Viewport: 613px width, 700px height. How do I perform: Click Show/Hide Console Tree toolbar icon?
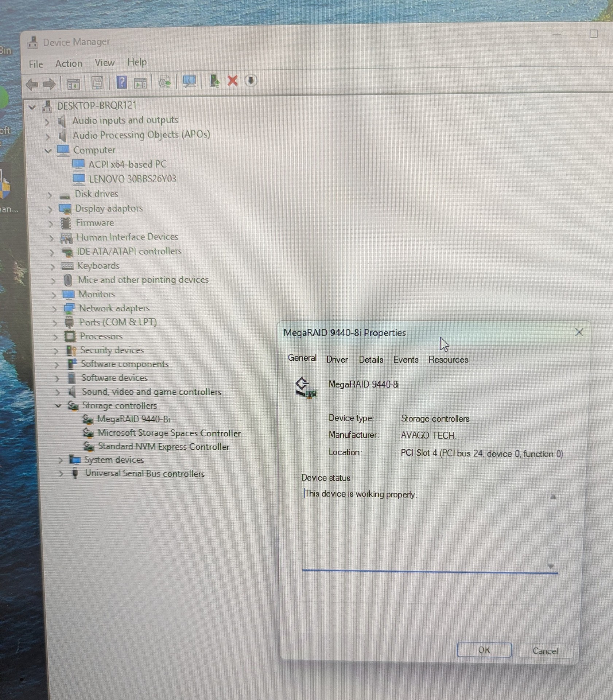coord(73,84)
